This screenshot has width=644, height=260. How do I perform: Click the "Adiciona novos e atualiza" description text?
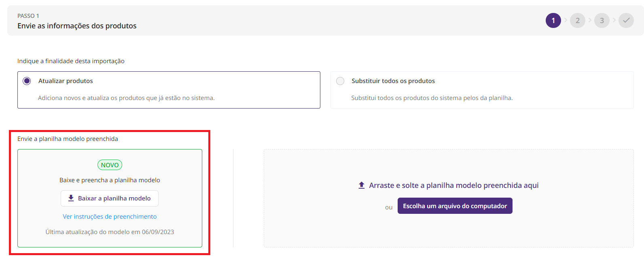pos(126,98)
